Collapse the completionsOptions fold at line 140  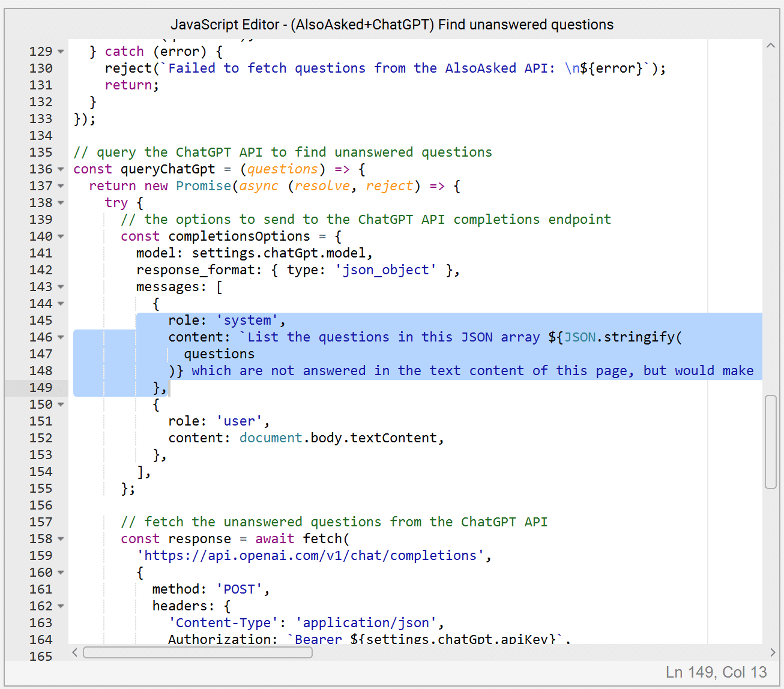tap(61, 236)
